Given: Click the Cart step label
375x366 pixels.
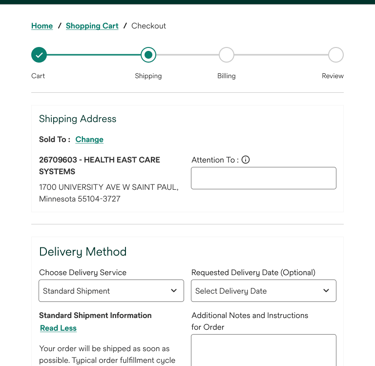Looking at the screenshot, I should coord(38,76).
